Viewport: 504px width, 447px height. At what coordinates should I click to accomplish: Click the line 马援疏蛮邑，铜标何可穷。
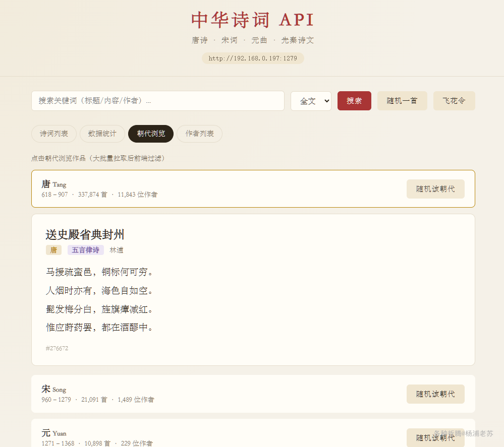click(x=99, y=272)
